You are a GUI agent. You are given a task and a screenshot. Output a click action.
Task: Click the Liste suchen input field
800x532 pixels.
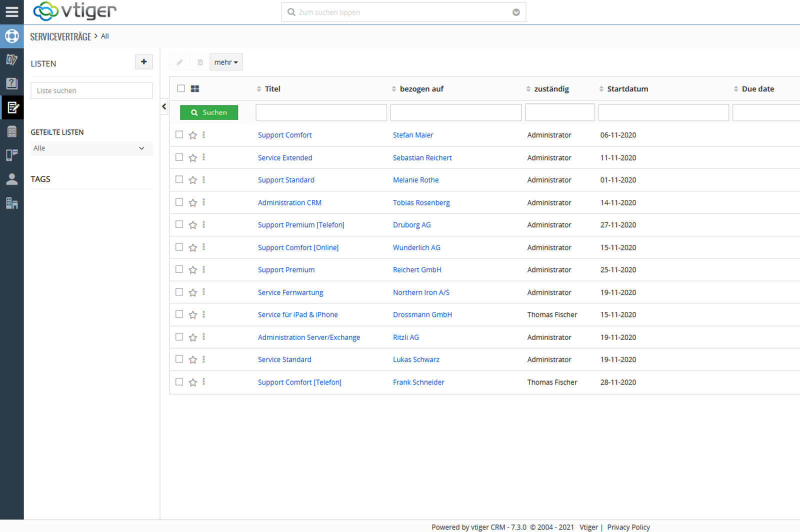91,90
